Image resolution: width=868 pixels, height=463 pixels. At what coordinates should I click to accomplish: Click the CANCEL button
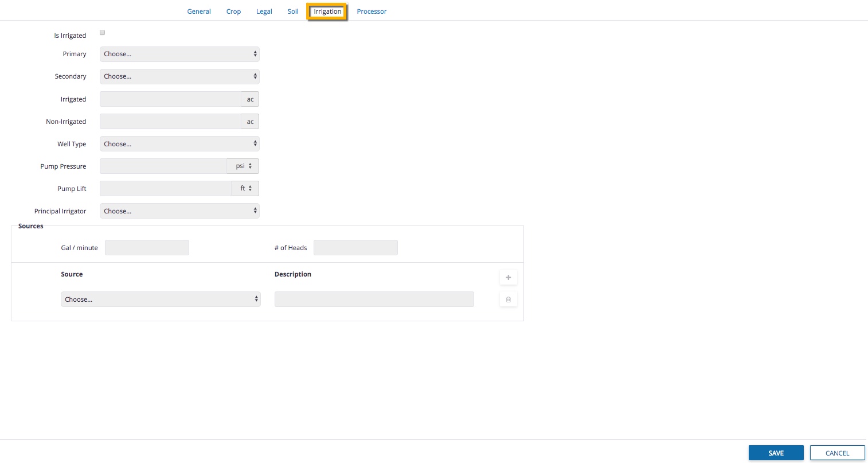coord(837,453)
